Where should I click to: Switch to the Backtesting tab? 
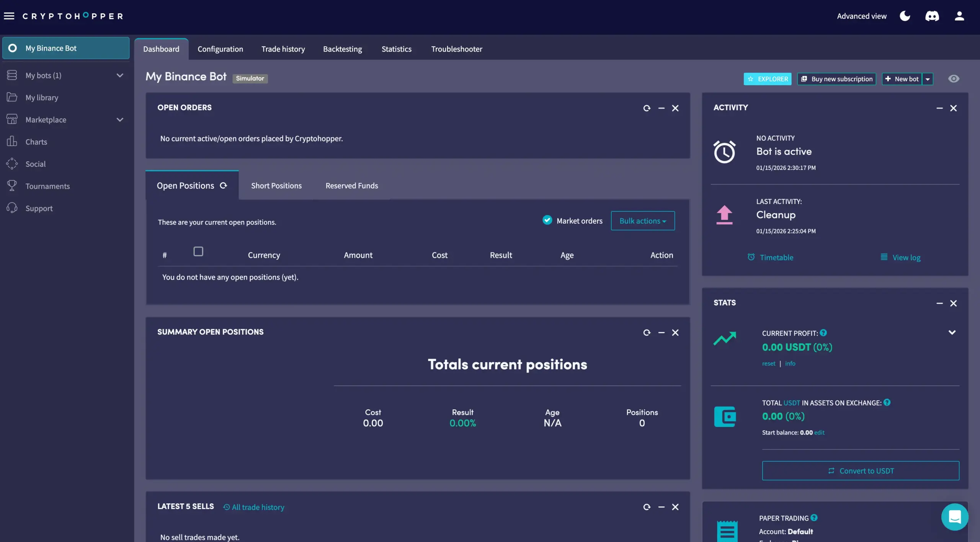point(342,49)
